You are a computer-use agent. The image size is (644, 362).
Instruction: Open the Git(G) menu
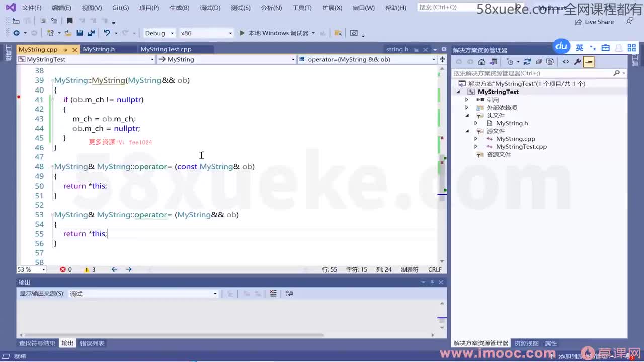(120, 8)
